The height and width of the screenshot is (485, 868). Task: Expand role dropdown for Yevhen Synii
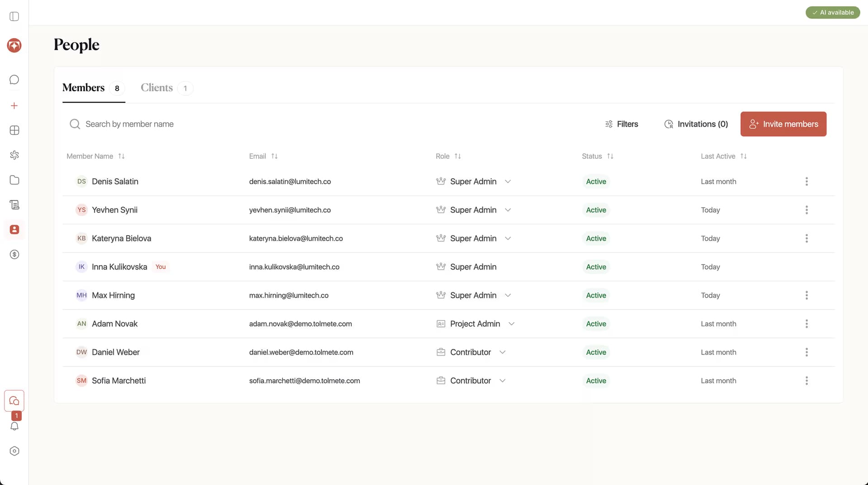click(508, 210)
